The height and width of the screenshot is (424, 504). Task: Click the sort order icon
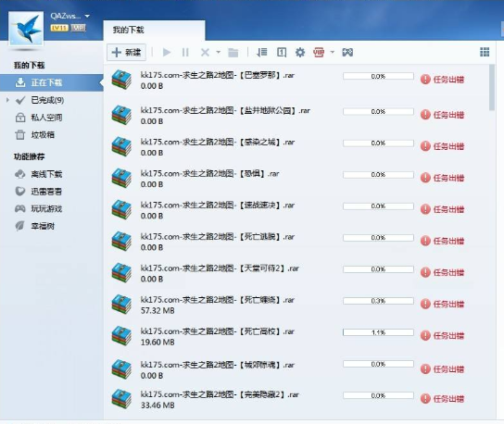(x=262, y=52)
